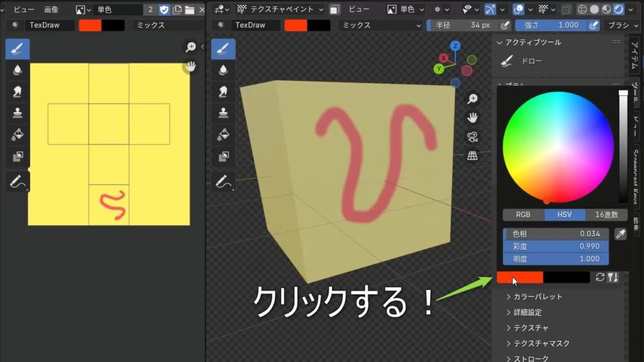Switch color picker to HSV tab

(564, 215)
